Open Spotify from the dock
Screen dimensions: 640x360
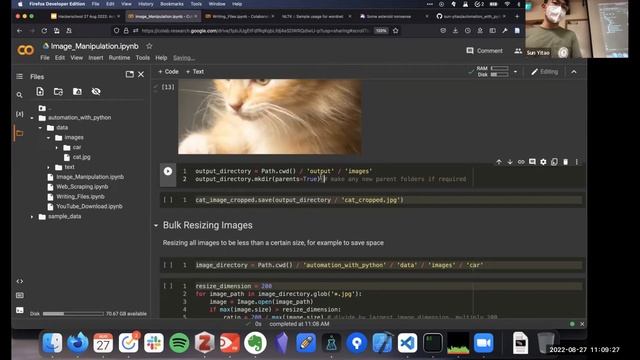179,343
